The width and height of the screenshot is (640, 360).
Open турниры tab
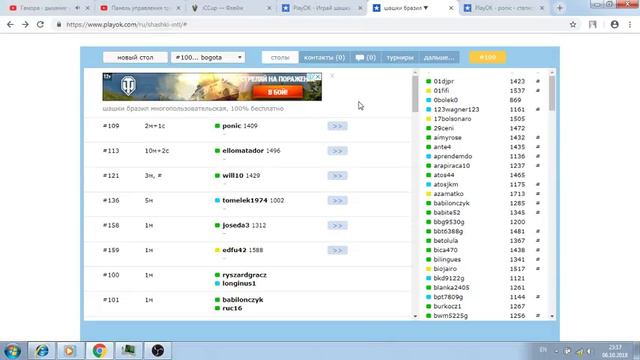click(x=400, y=58)
